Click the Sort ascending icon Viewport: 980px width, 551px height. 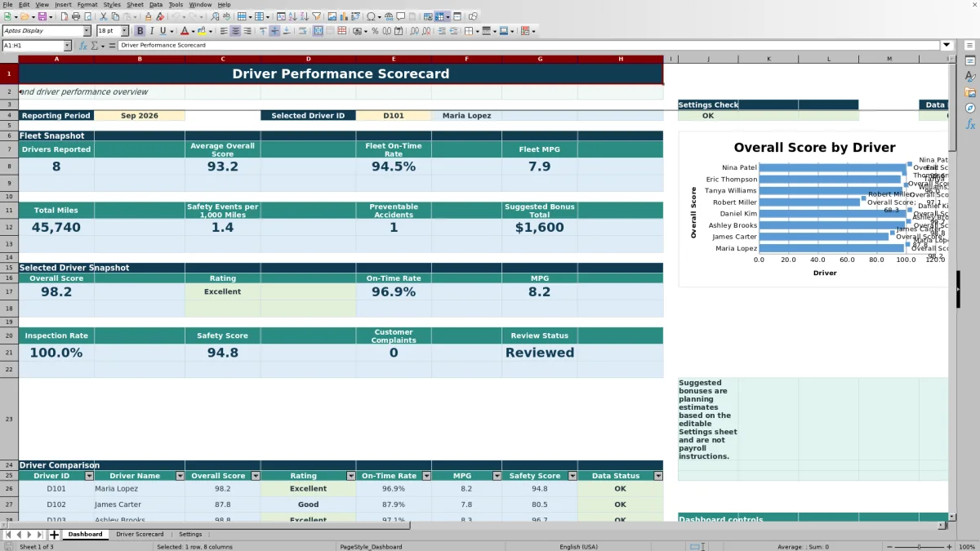tap(292, 16)
